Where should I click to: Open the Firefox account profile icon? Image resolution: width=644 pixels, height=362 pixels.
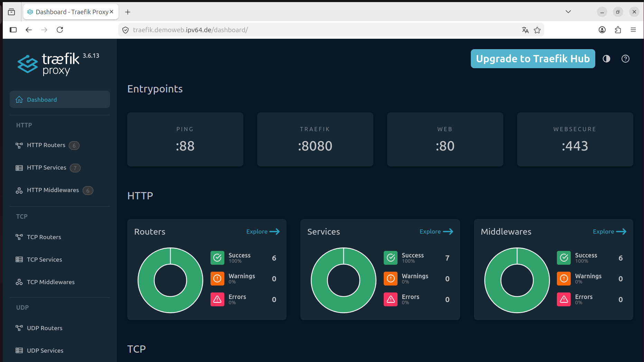602,30
